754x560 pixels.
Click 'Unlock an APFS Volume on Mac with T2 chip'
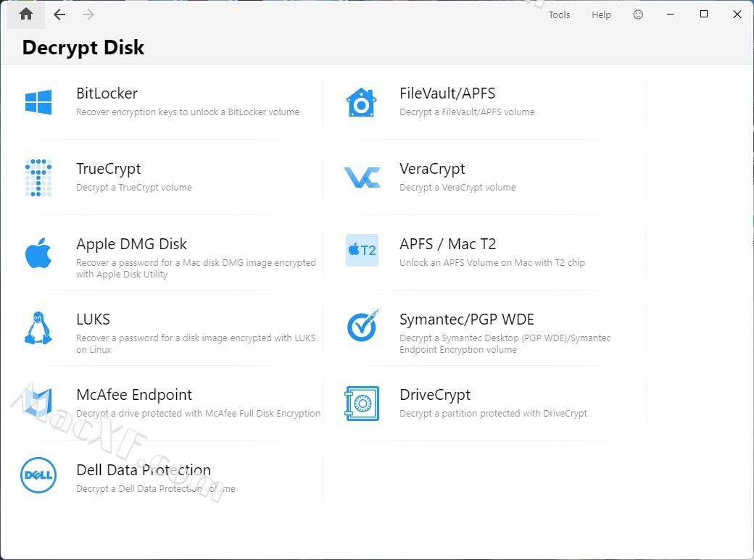(x=492, y=262)
